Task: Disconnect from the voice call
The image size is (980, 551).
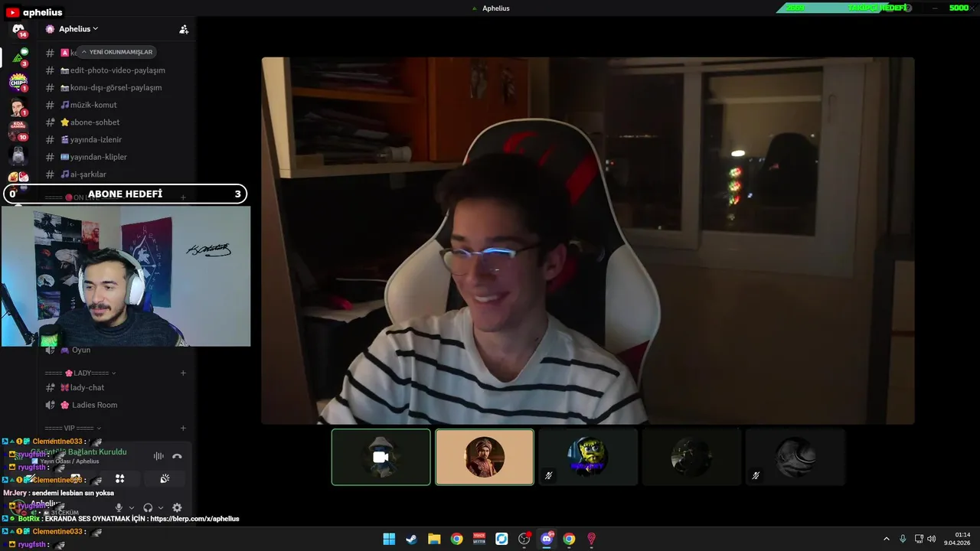Action: coord(177,456)
